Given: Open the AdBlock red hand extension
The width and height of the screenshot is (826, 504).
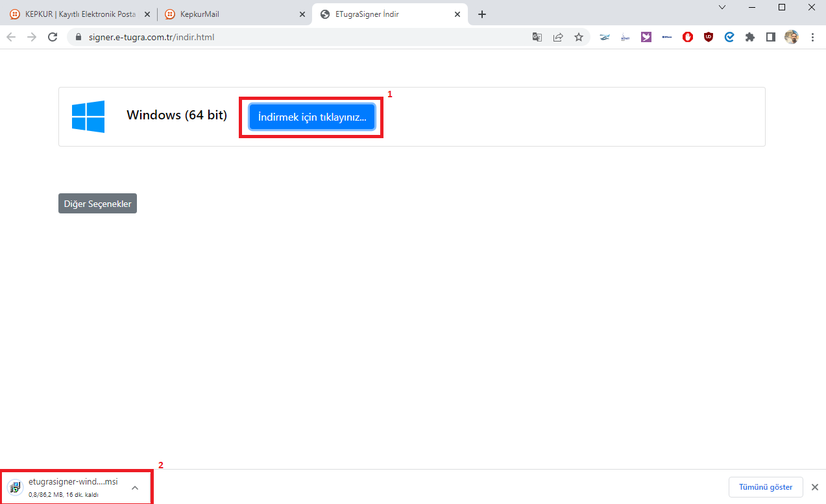Looking at the screenshot, I should [x=688, y=37].
